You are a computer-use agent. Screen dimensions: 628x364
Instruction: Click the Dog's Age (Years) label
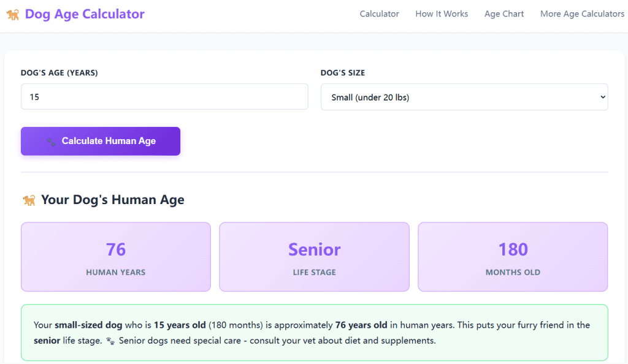click(59, 72)
